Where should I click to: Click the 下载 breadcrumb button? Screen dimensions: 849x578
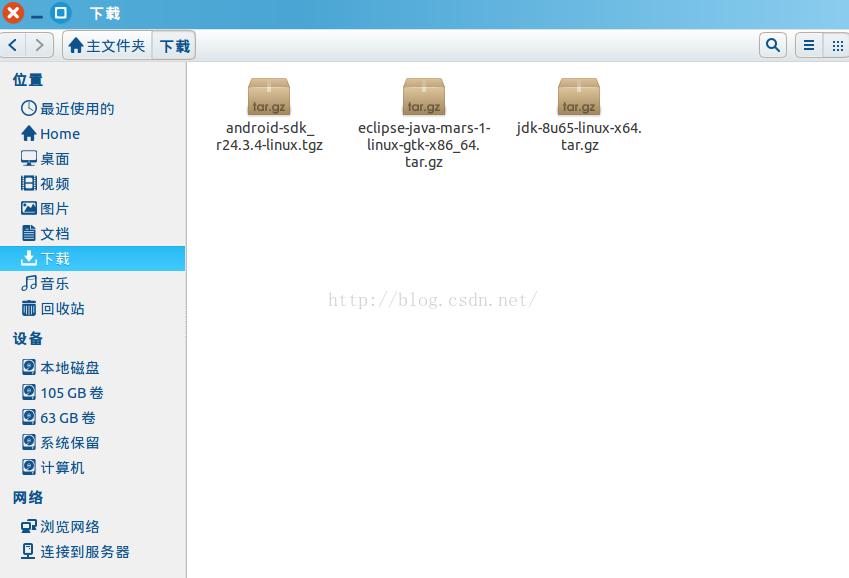click(x=174, y=46)
